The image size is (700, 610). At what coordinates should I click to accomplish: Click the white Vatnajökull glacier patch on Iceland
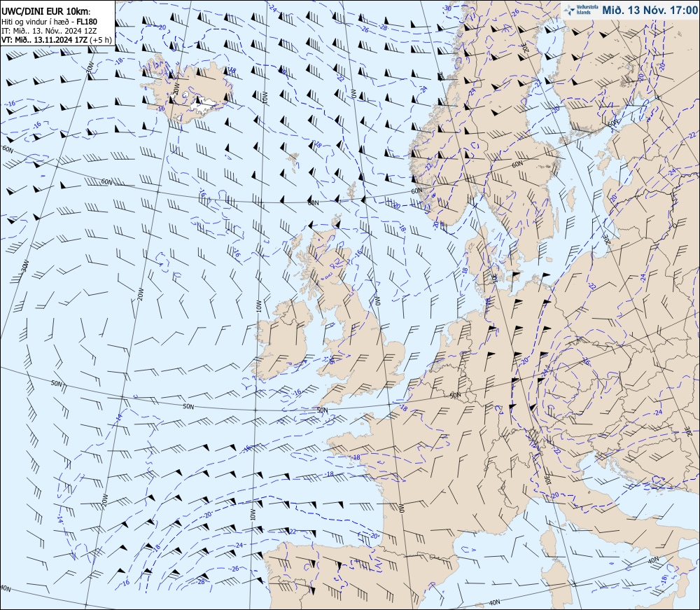point(204,106)
